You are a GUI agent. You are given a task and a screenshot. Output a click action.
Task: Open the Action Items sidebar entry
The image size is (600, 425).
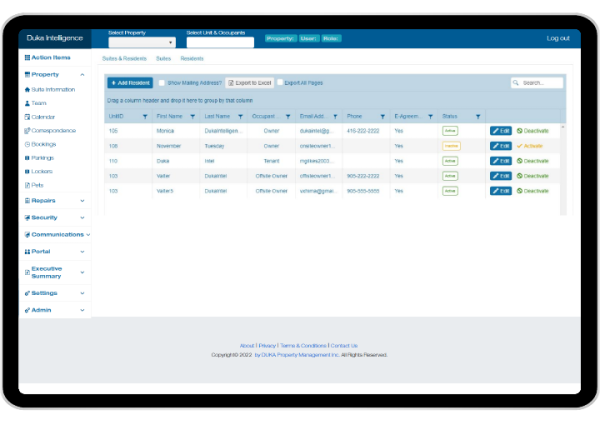click(x=47, y=57)
